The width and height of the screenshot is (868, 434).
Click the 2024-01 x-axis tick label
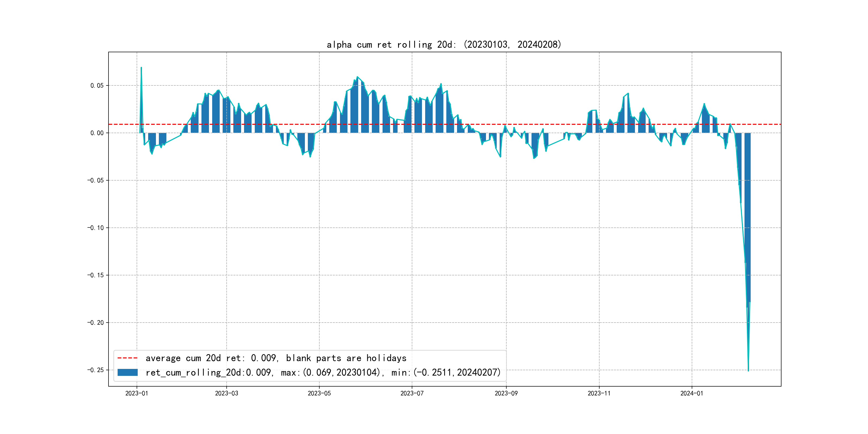(691, 393)
